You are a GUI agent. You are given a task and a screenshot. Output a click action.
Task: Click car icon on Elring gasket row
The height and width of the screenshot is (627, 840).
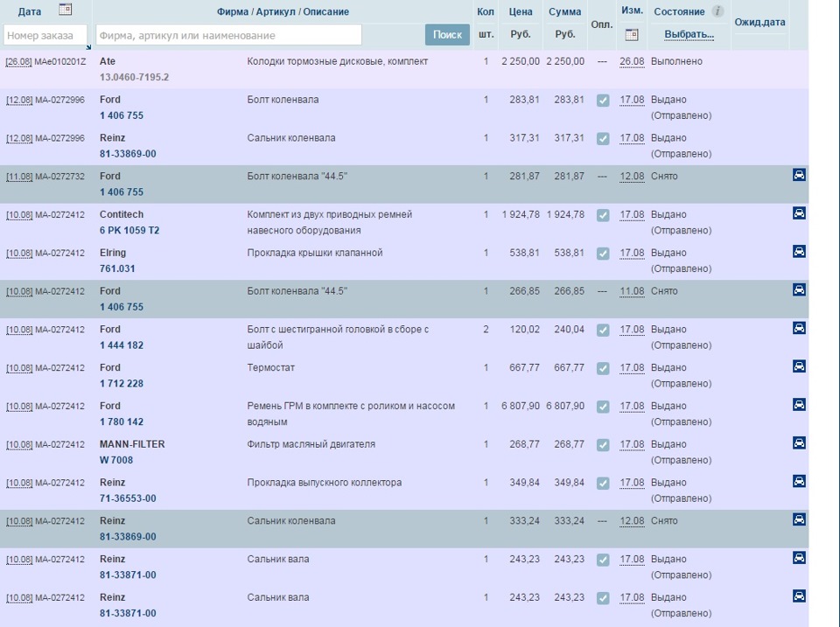pyautogui.click(x=799, y=252)
